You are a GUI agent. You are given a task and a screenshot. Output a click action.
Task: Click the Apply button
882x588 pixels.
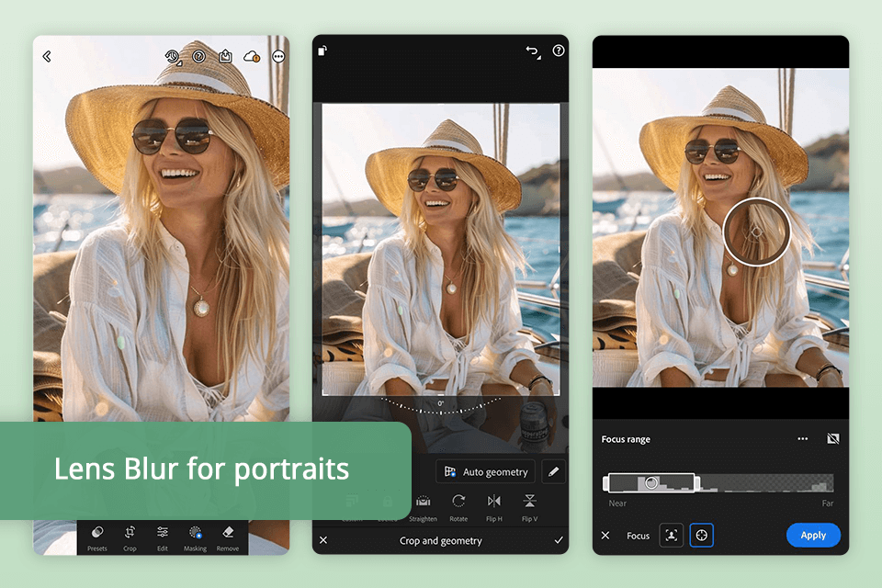point(813,535)
